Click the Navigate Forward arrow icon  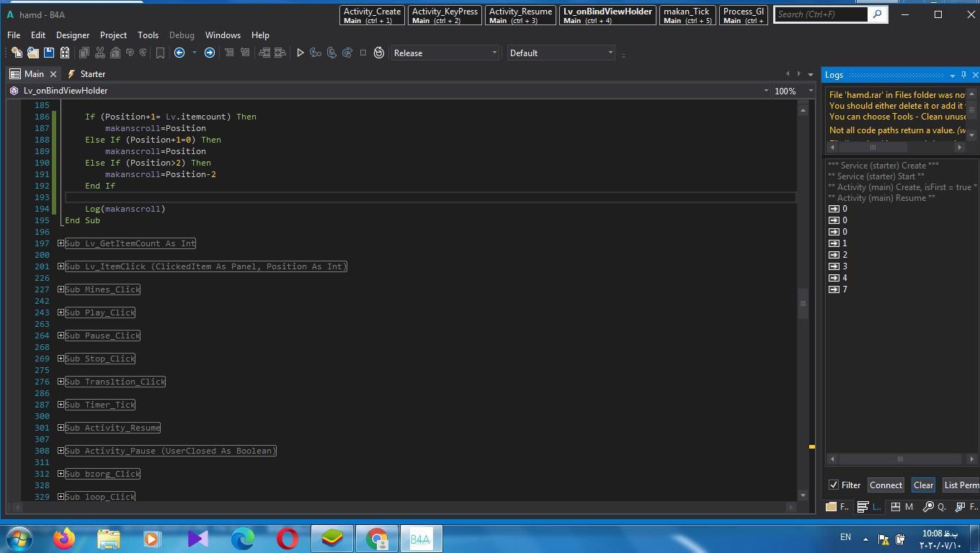click(x=210, y=53)
